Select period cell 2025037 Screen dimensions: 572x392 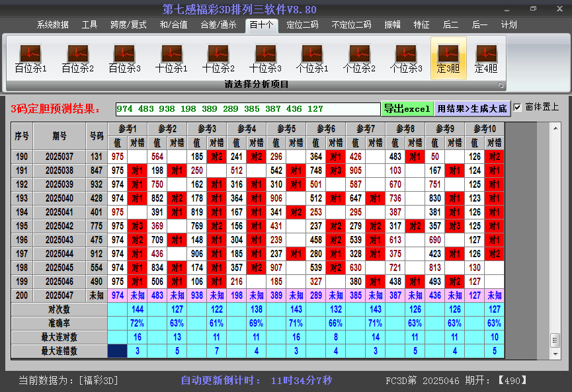60,157
